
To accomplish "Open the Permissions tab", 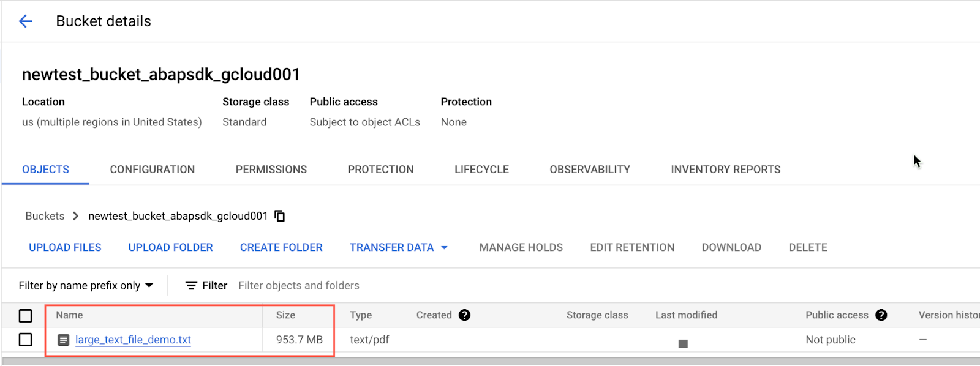I will 271,170.
